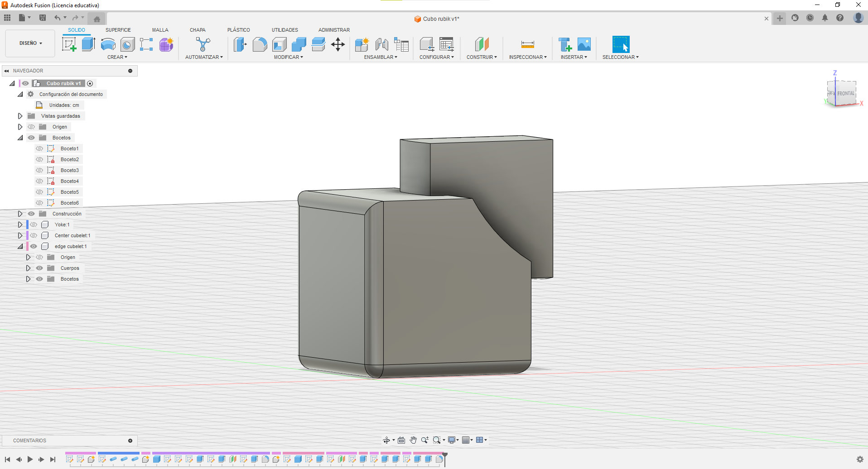Viewport: 868px width, 469px height.
Task: Toggle visibility of Boceto3
Action: [x=39, y=170]
